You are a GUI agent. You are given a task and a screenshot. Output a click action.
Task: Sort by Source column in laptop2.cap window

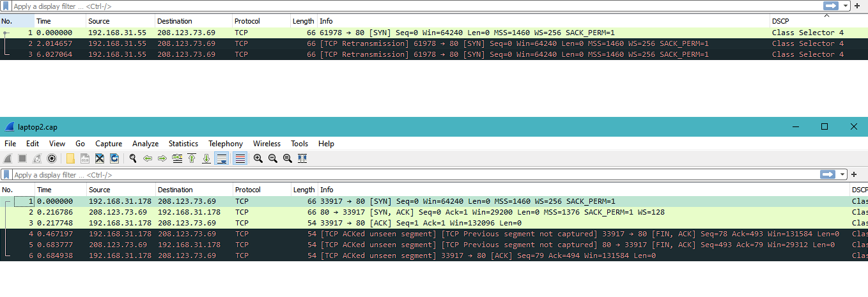pos(120,190)
